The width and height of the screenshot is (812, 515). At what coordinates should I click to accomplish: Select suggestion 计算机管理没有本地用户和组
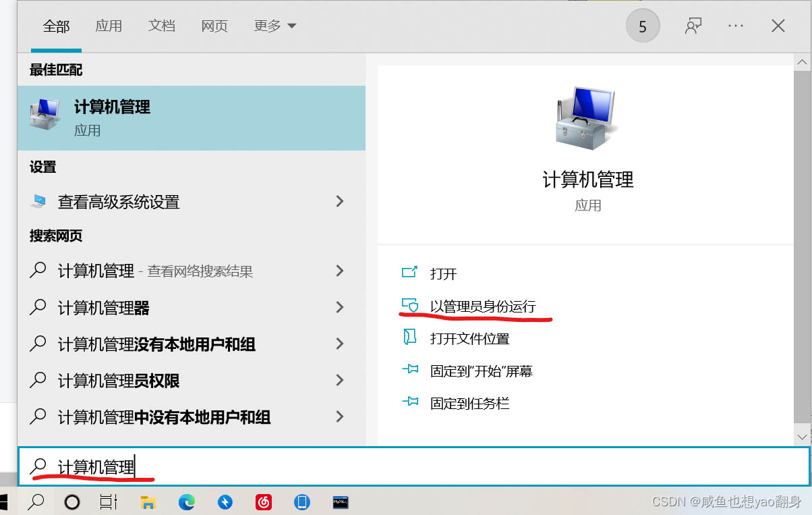click(192, 344)
